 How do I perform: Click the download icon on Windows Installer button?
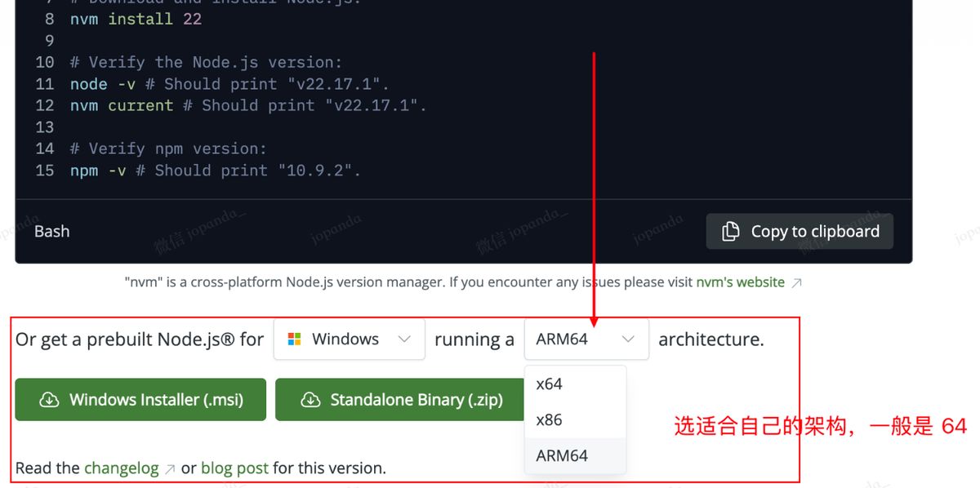pos(49,399)
